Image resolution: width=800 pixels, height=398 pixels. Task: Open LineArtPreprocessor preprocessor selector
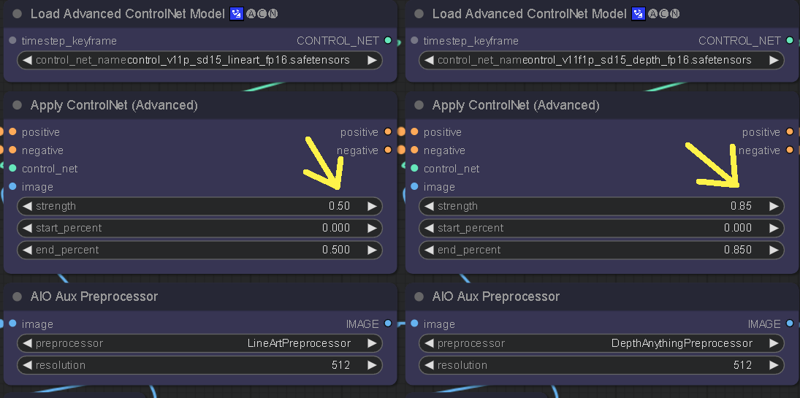click(x=200, y=343)
